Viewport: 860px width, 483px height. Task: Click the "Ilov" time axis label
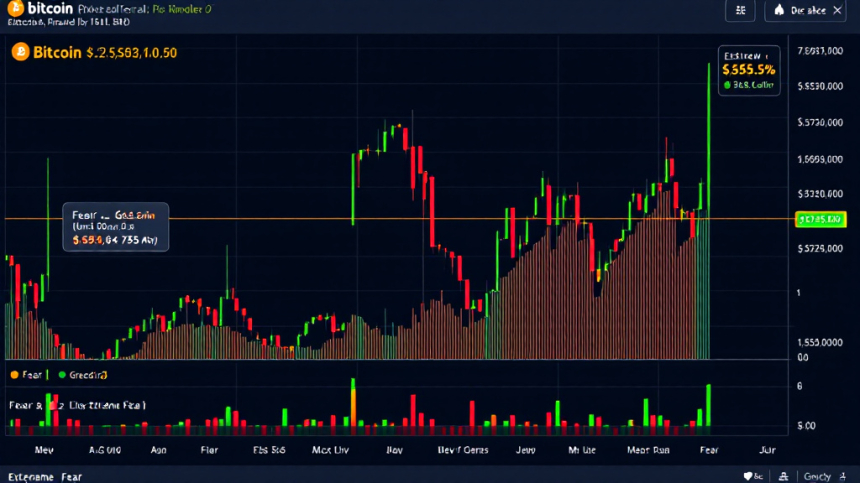pyautogui.click(x=394, y=450)
